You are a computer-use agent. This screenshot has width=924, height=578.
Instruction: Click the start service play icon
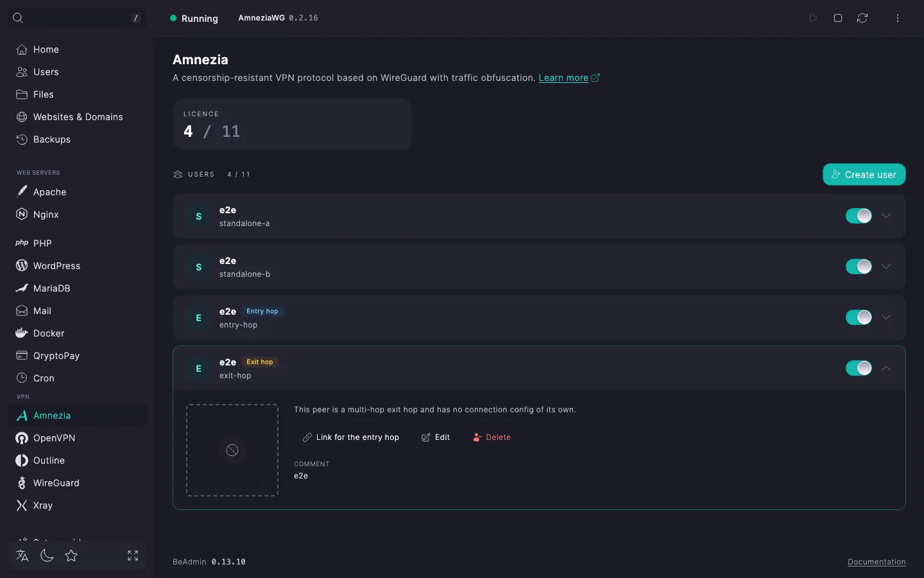[813, 18]
